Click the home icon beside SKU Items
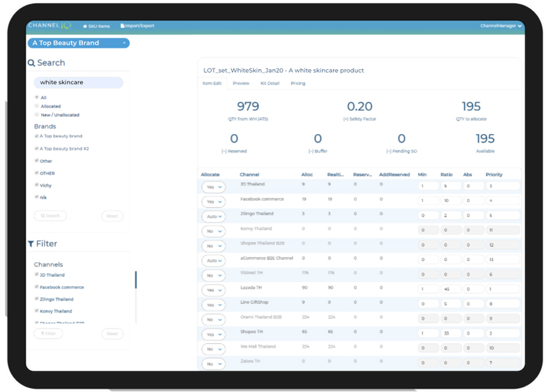Image resolution: width=549 pixels, height=392 pixels. coord(85,26)
